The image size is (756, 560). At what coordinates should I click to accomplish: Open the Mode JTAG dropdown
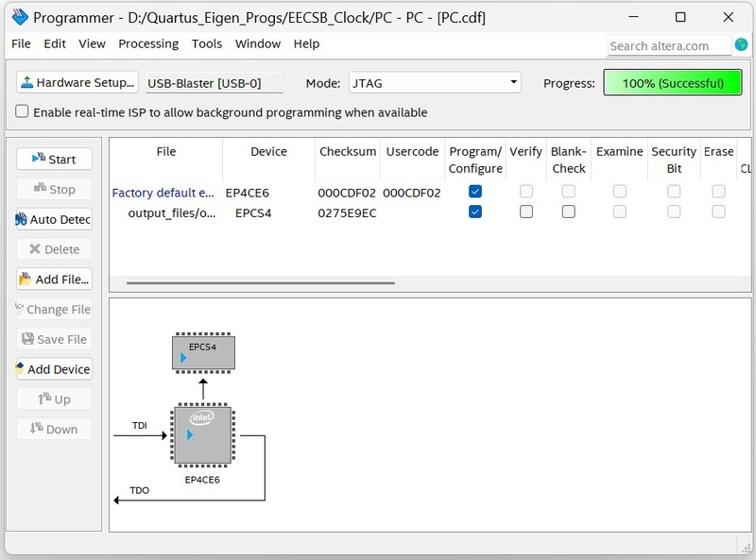(435, 83)
